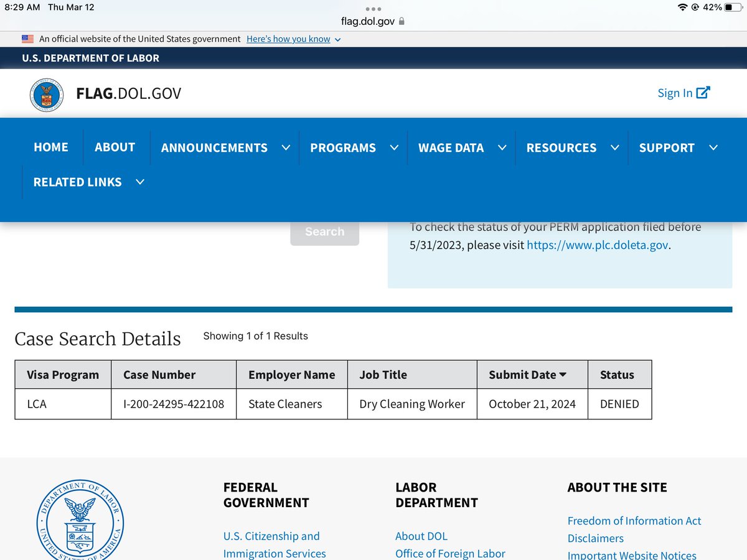Click the Job Title column header
Screen dimensions: 747x560
pos(412,375)
